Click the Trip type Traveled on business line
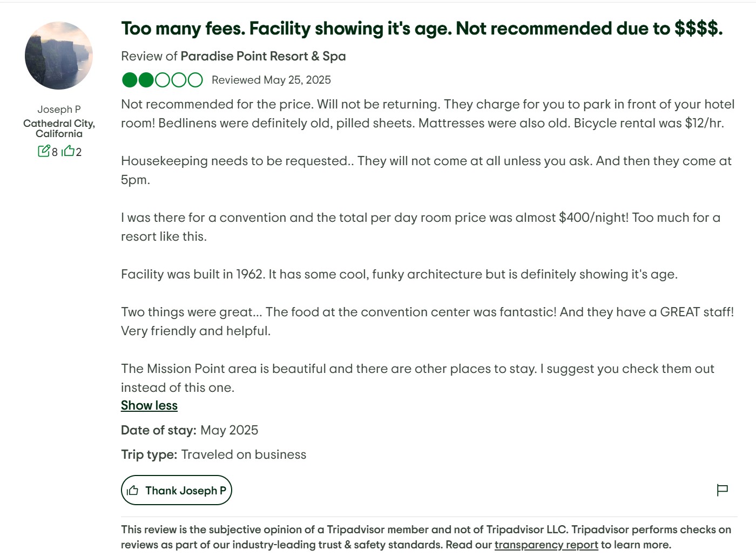Viewport: 756px width, 557px height. 213,454
